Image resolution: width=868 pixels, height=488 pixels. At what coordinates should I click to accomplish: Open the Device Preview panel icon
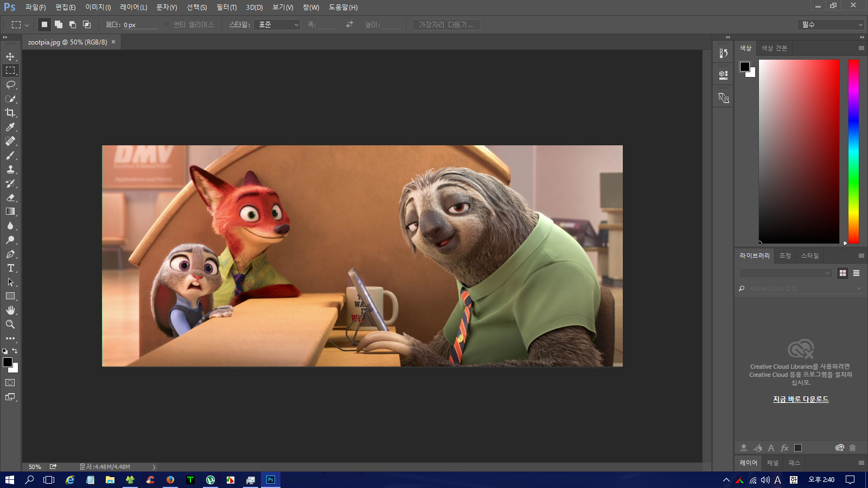tap(723, 98)
